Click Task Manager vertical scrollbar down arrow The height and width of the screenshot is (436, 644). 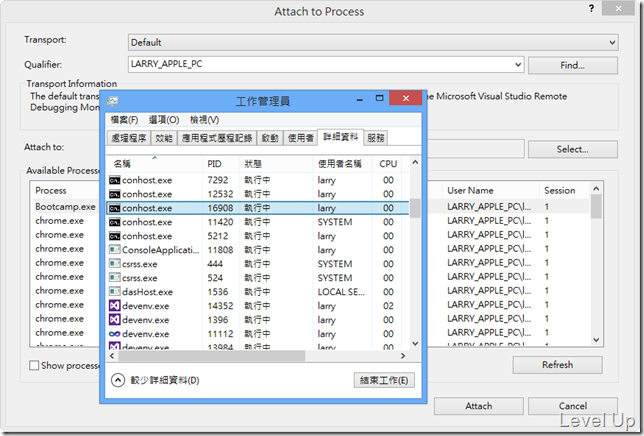(x=415, y=343)
